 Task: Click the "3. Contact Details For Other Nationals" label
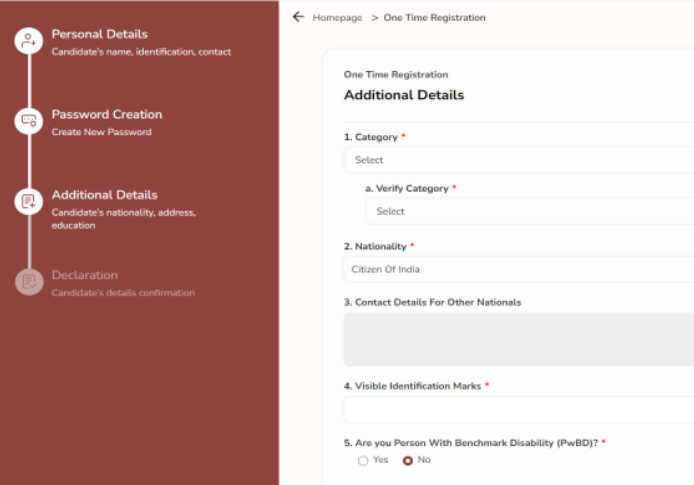[432, 302]
